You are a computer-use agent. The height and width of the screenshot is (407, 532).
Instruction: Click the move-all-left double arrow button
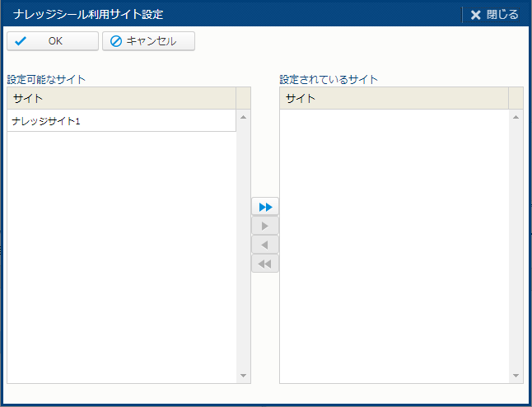click(x=265, y=264)
